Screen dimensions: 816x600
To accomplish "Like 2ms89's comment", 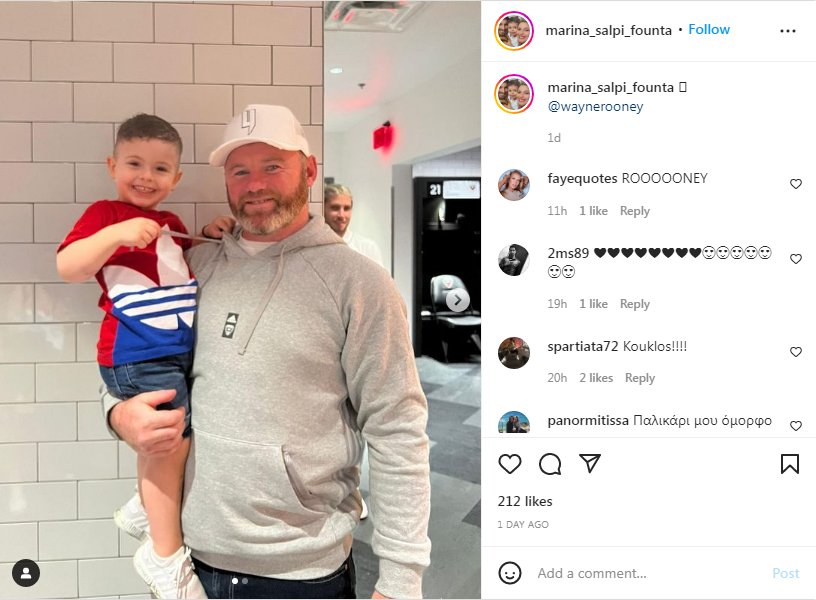I will 795,259.
